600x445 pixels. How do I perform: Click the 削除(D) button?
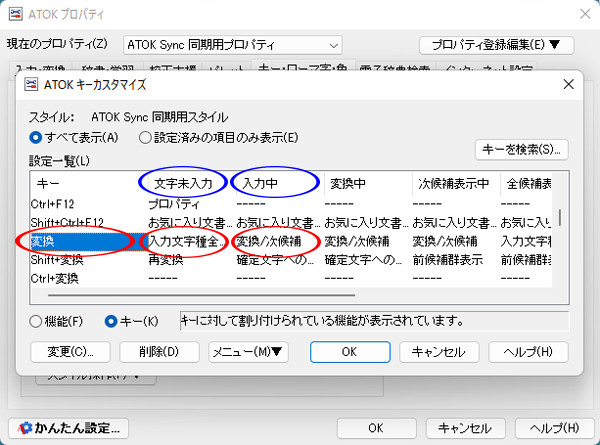(x=159, y=352)
